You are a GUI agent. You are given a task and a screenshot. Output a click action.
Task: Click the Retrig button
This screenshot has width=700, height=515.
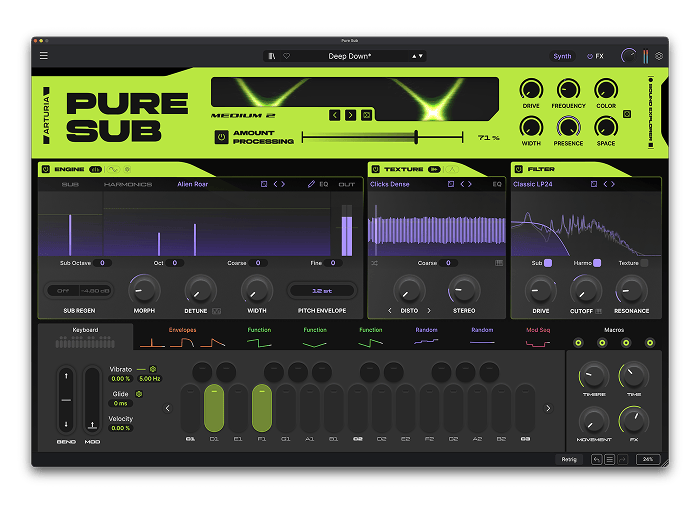(x=569, y=459)
